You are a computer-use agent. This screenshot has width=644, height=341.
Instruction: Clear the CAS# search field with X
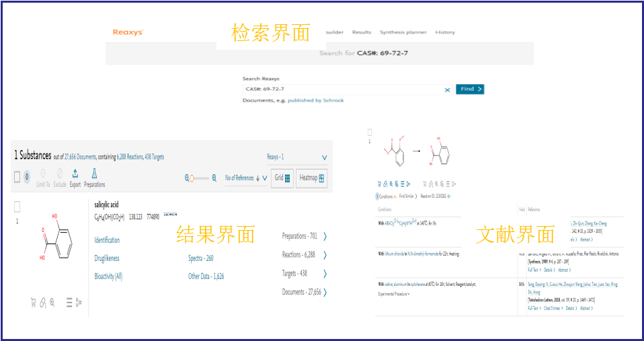[x=447, y=89]
